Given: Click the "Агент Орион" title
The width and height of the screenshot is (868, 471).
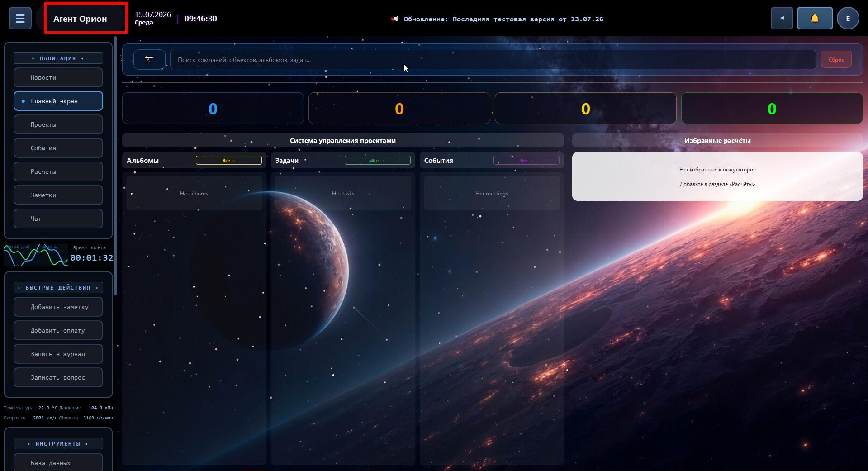Looking at the screenshot, I should click(80, 19).
